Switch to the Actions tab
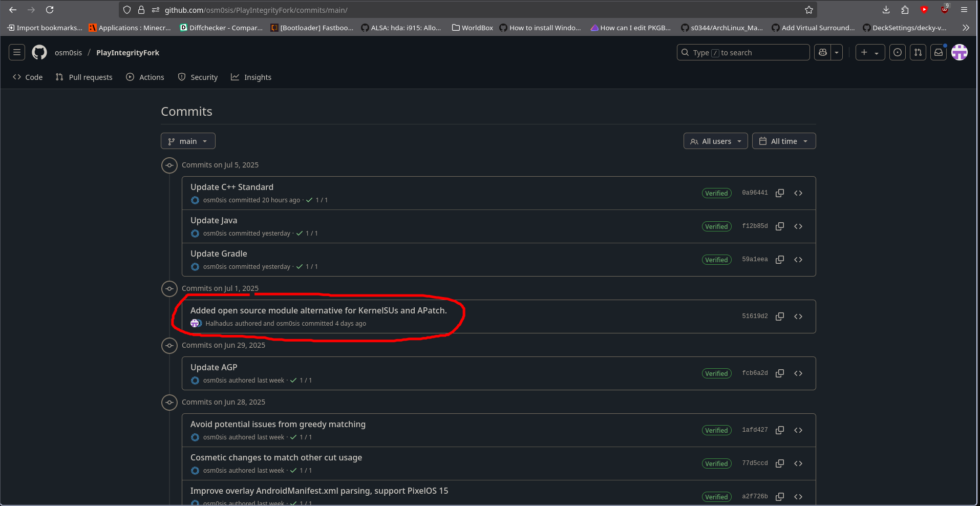 (x=145, y=77)
